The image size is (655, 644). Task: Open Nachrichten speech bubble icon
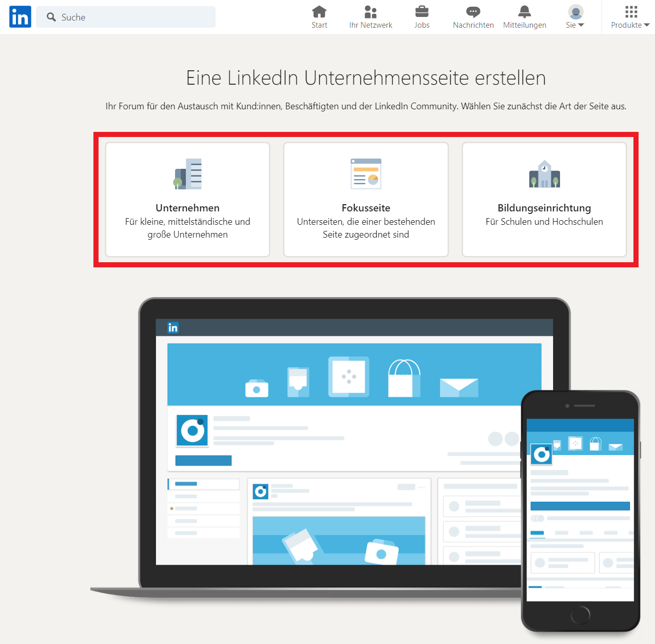tap(473, 12)
